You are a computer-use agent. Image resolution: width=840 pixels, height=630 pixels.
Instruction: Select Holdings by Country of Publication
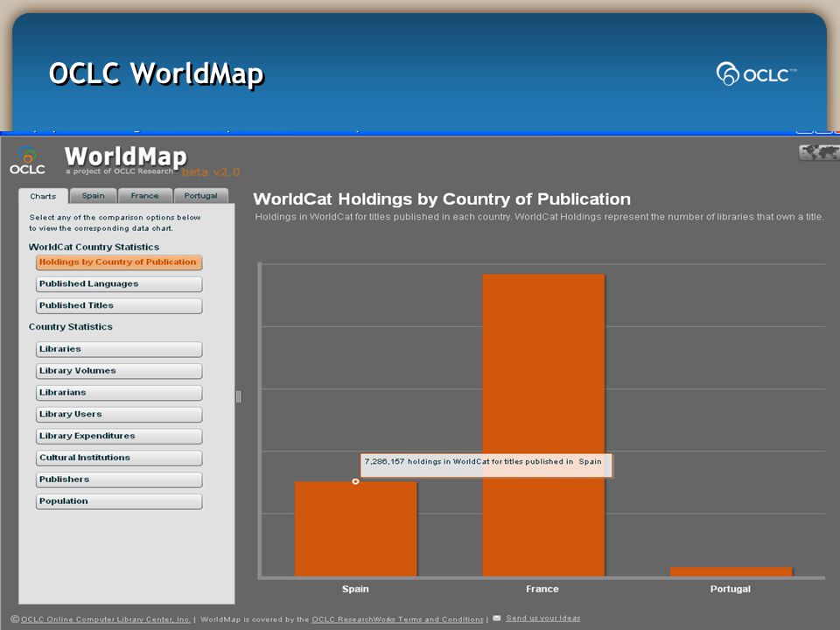pyautogui.click(x=119, y=262)
